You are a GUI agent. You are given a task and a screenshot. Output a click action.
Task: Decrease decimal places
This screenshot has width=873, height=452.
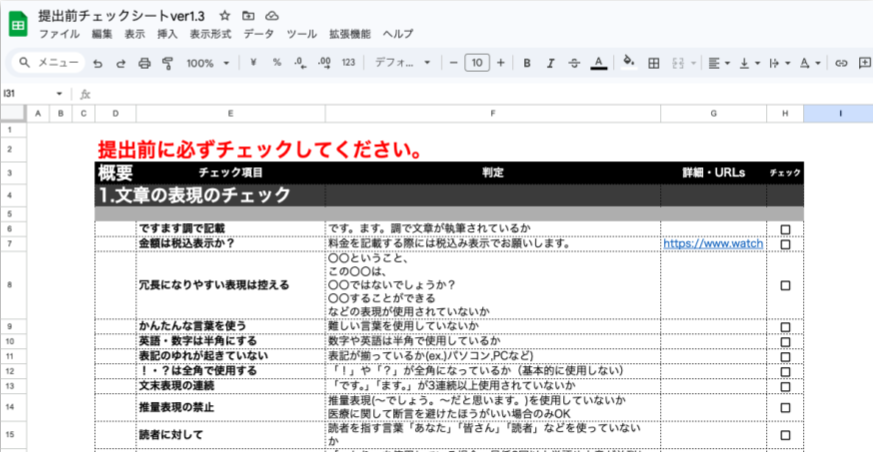(300, 63)
